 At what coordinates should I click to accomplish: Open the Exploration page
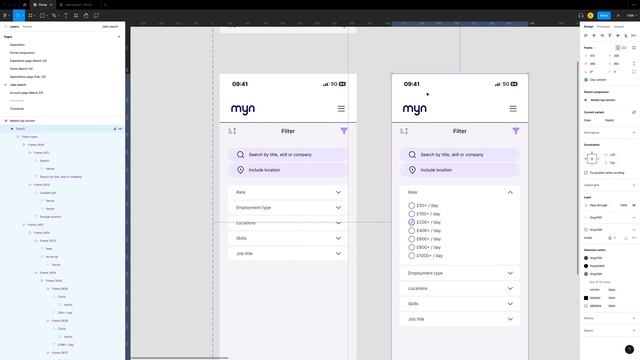17,45
